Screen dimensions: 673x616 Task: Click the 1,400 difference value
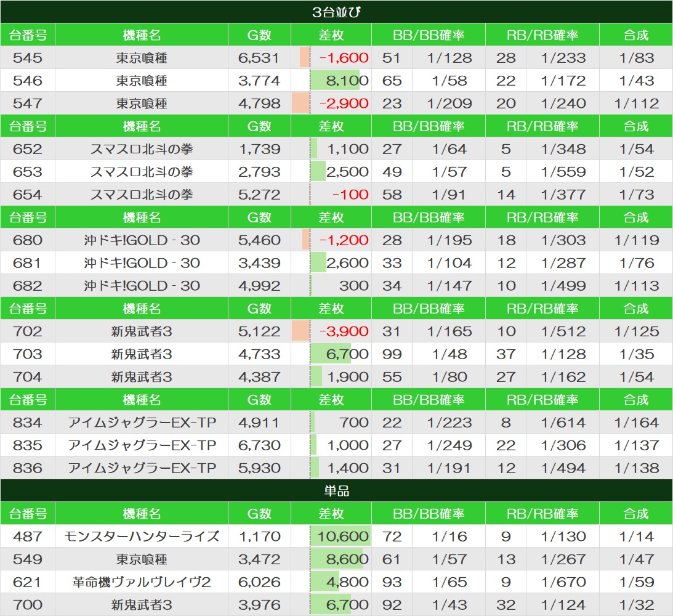point(347,468)
